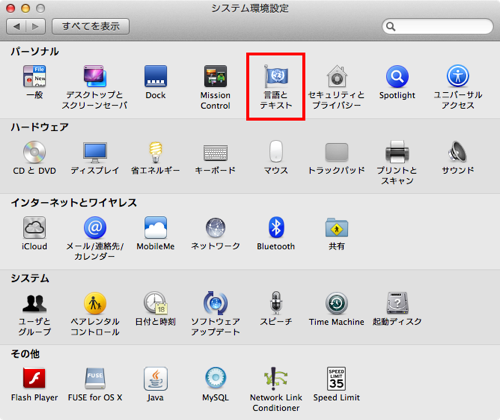The image size is (500, 420).
Task: Focus the search field in toolbar
Action: coord(437,26)
